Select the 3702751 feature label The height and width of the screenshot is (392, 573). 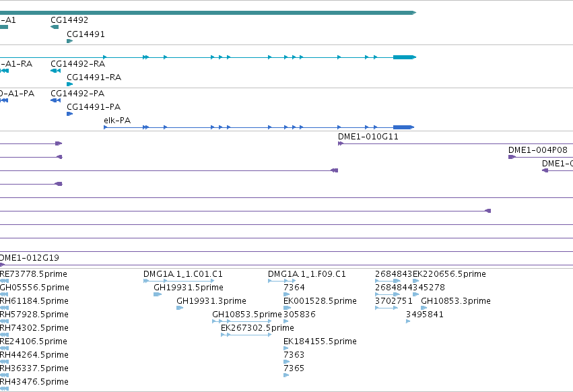point(394,301)
